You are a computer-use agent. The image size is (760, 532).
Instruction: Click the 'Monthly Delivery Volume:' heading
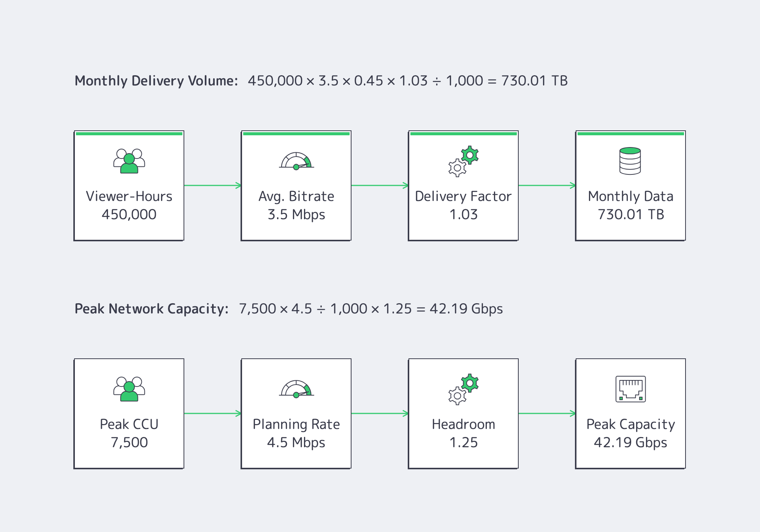click(156, 81)
